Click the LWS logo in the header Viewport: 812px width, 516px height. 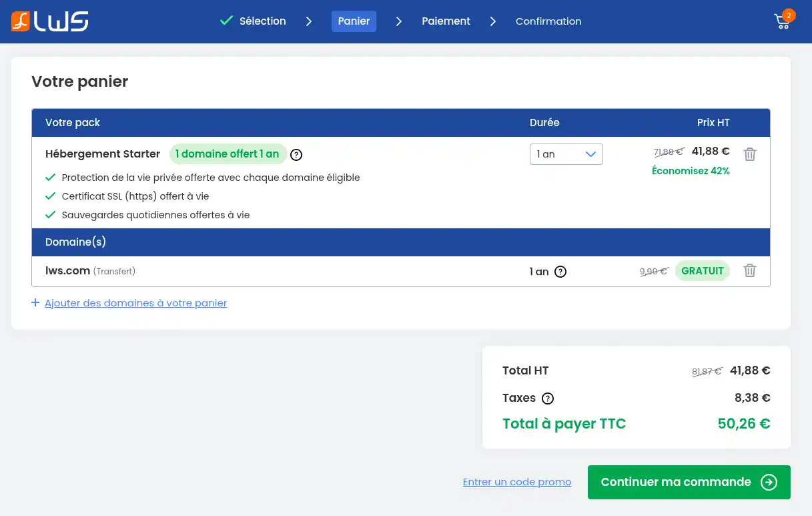click(49, 21)
